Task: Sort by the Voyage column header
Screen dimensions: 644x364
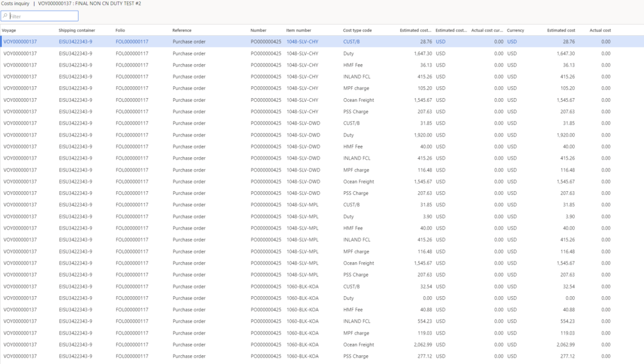Action: point(9,30)
